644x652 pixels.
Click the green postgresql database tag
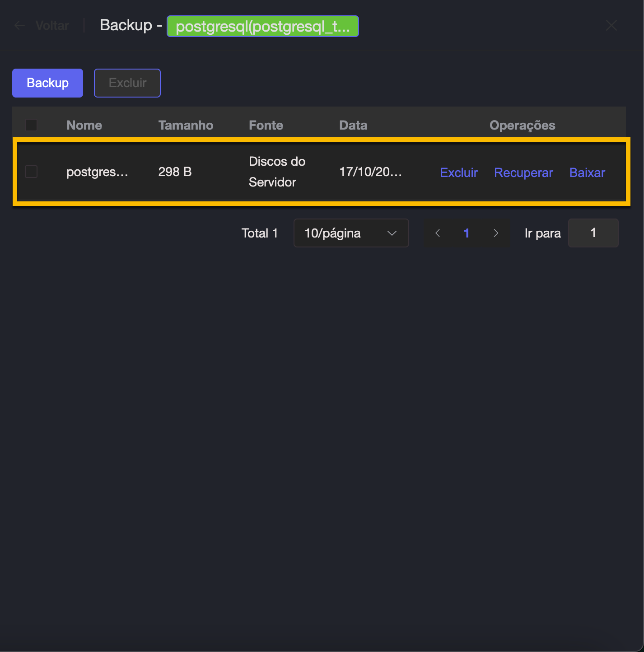coord(262,26)
